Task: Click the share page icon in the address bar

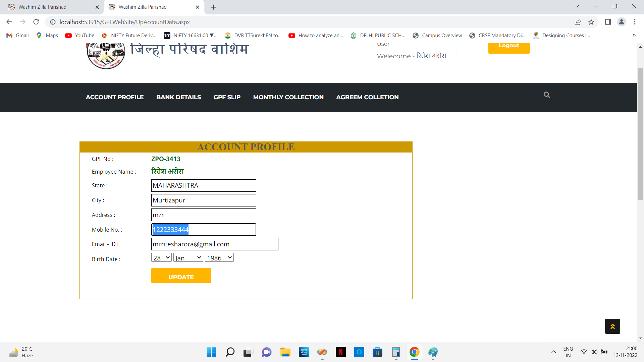Action: click(x=578, y=22)
